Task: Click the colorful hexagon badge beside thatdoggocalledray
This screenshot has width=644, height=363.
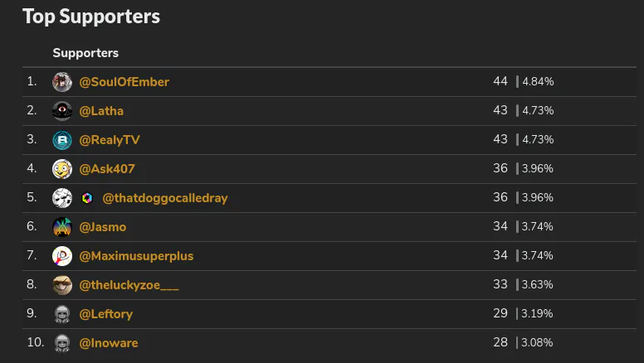Action: (87, 198)
